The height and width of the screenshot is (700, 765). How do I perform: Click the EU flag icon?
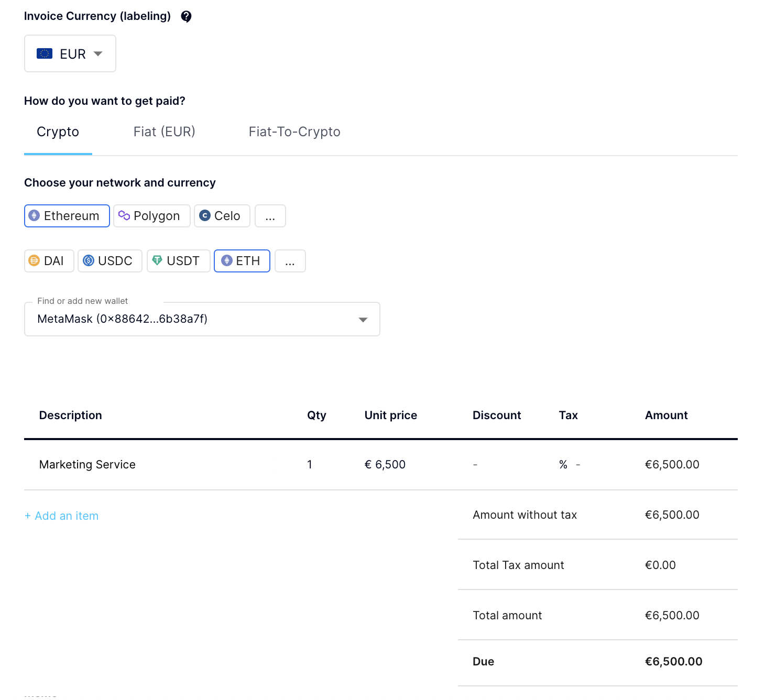coord(45,53)
